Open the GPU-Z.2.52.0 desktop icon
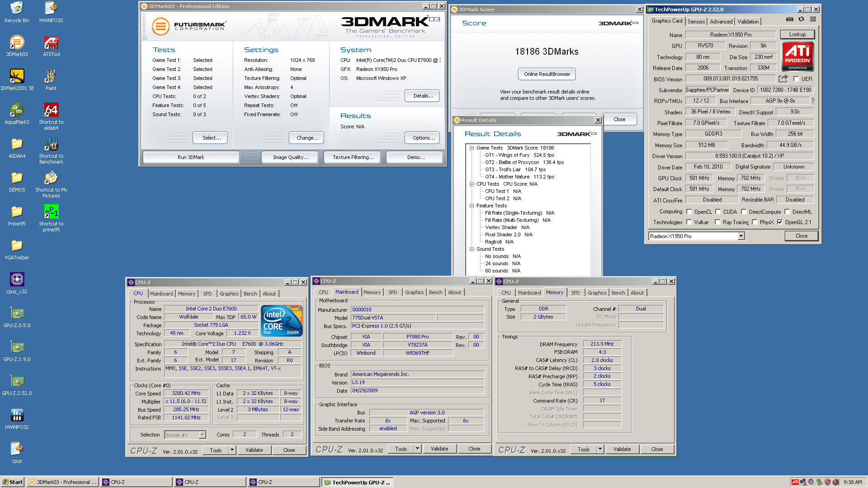 point(17,385)
